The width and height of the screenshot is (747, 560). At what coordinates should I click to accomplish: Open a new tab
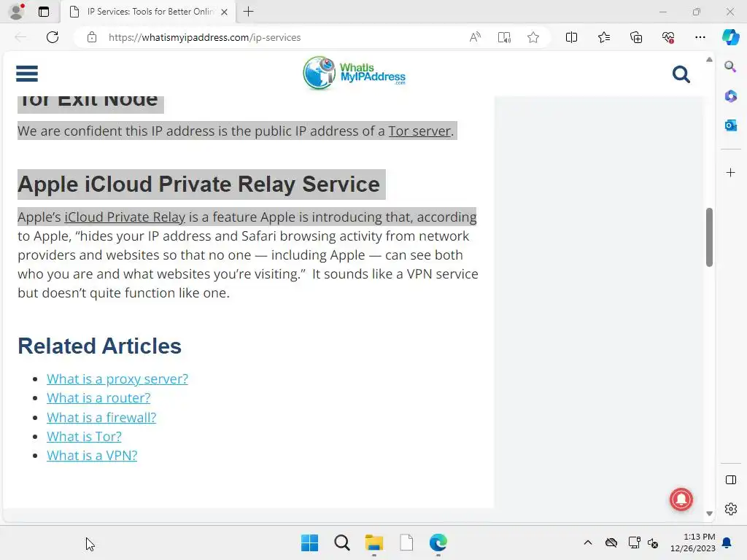pos(248,12)
